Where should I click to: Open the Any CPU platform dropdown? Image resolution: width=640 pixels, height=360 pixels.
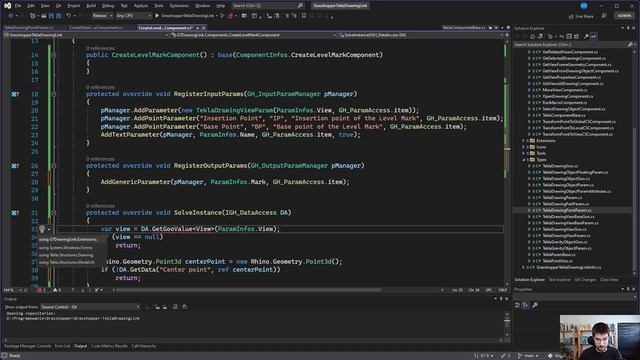(133, 16)
